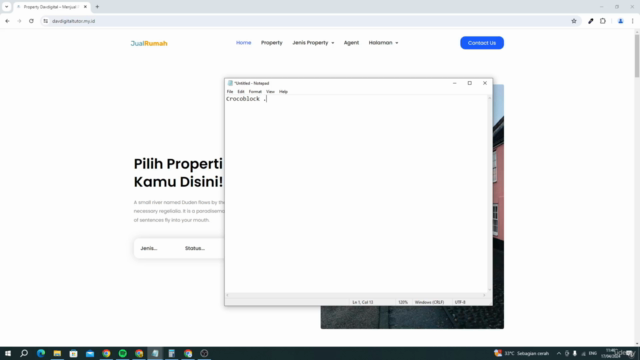Show hidden system tray icons
The height and width of the screenshot is (360, 640).
pos(559,353)
